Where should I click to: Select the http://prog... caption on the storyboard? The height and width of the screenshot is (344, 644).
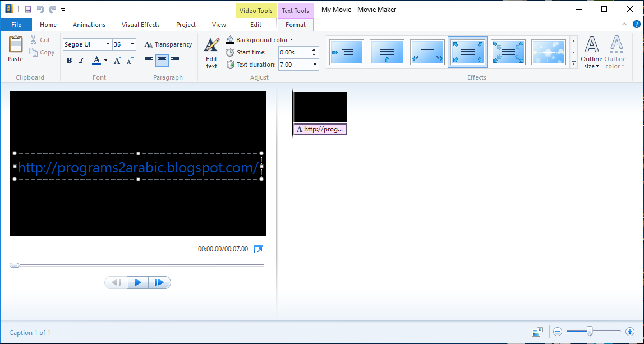coord(320,129)
